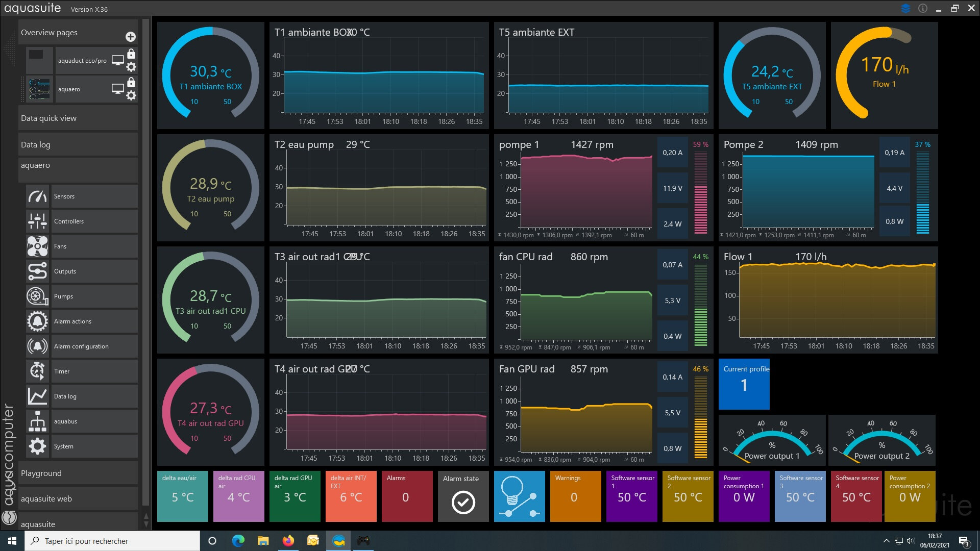Screen dimensions: 980x551
Task: Open the Fans icon in sidebar
Action: pyautogui.click(x=37, y=246)
